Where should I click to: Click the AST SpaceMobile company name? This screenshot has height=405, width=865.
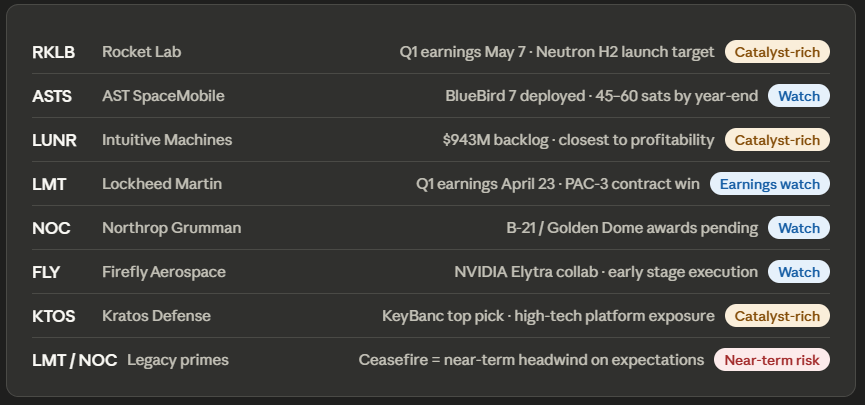[163, 96]
